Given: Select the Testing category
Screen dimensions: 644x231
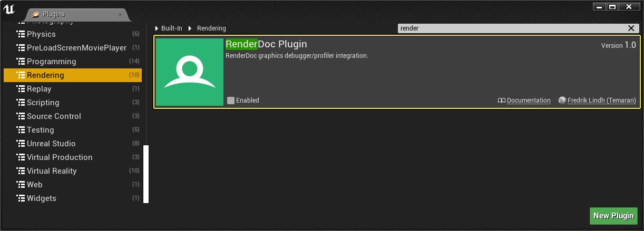Looking at the screenshot, I should point(73,130).
